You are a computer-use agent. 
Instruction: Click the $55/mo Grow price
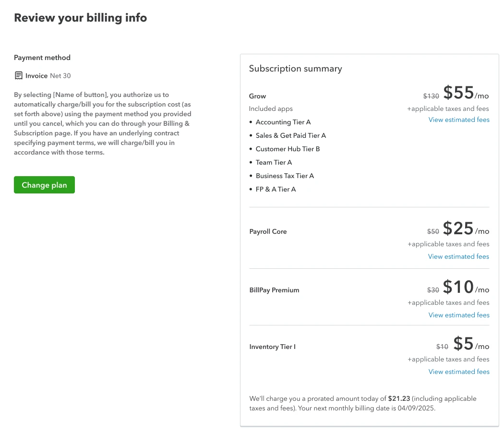tap(466, 93)
